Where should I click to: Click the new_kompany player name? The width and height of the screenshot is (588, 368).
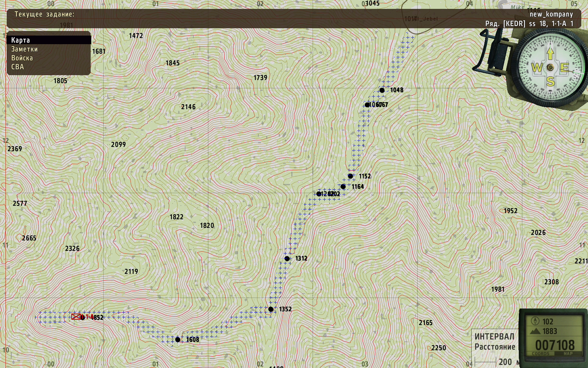point(551,14)
